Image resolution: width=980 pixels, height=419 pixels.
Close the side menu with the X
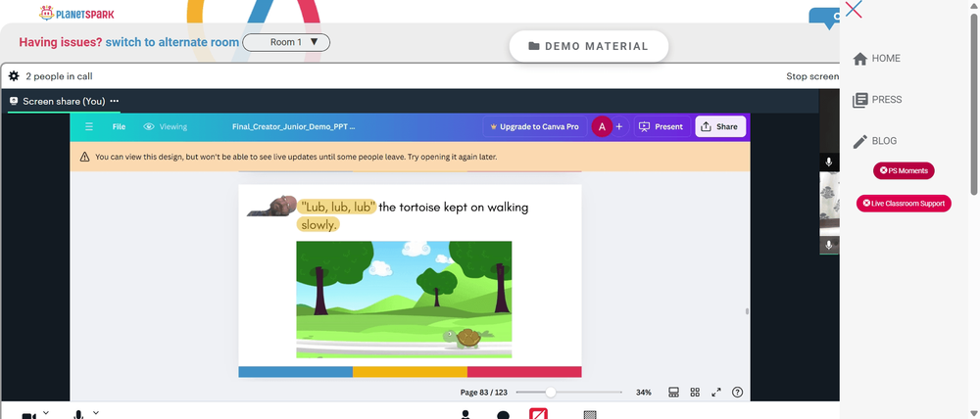pos(854,9)
